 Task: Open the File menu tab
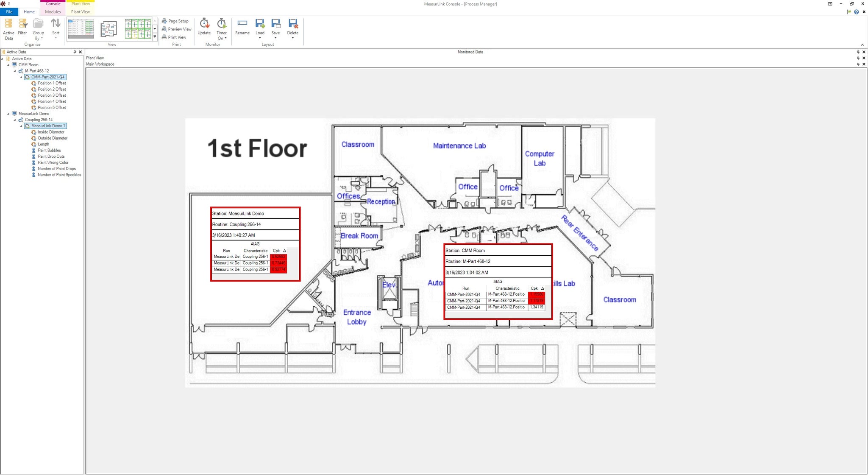click(9, 12)
